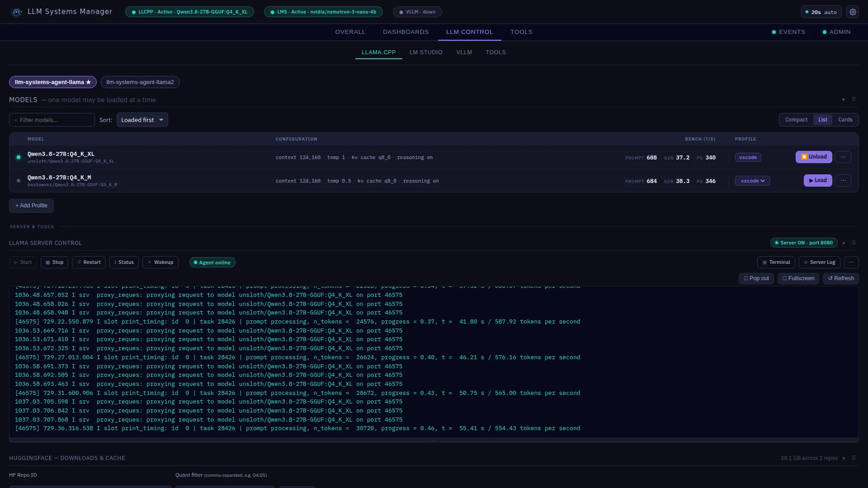Toggle the 20s auto refresh control
868x488 pixels.
(821, 12)
